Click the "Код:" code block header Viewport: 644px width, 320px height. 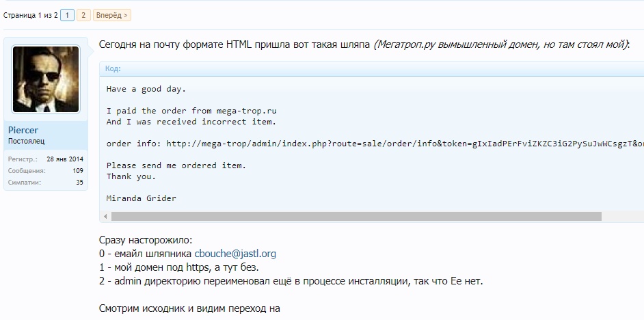[113, 68]
